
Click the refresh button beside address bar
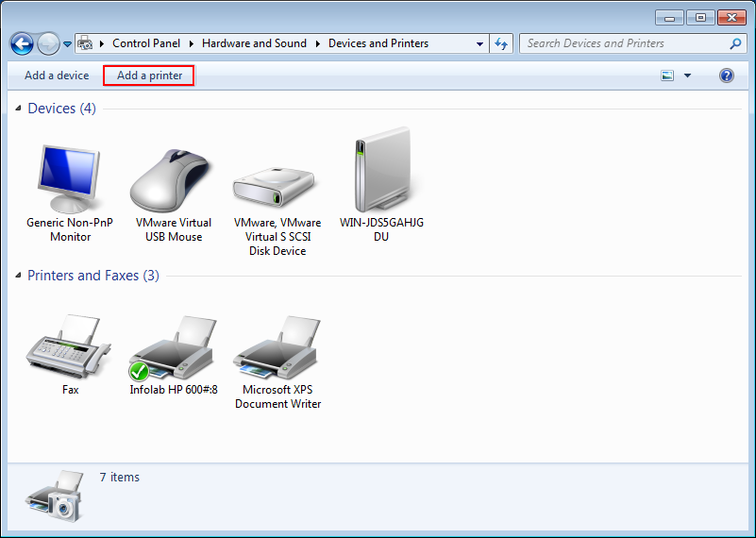pyautogui.click(x=501, y=43)
